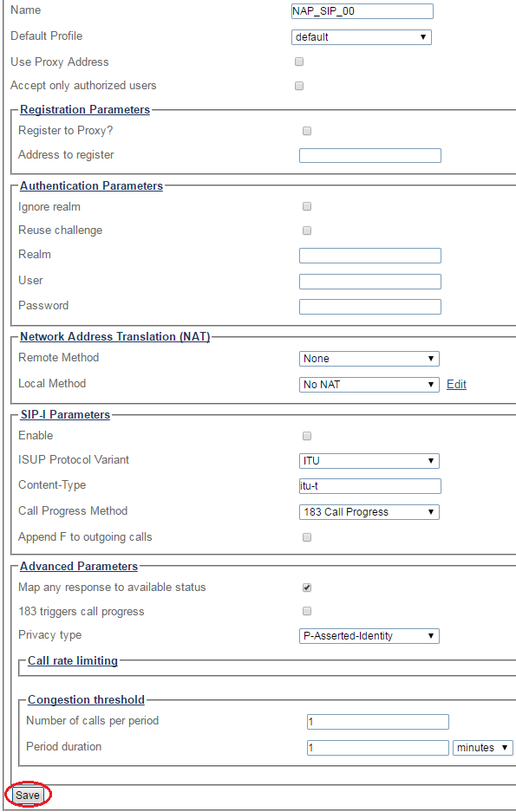Viewport: 516px width, 812px height.
Task: Click the Registration Parameters section heading
Action: (85, 110)
